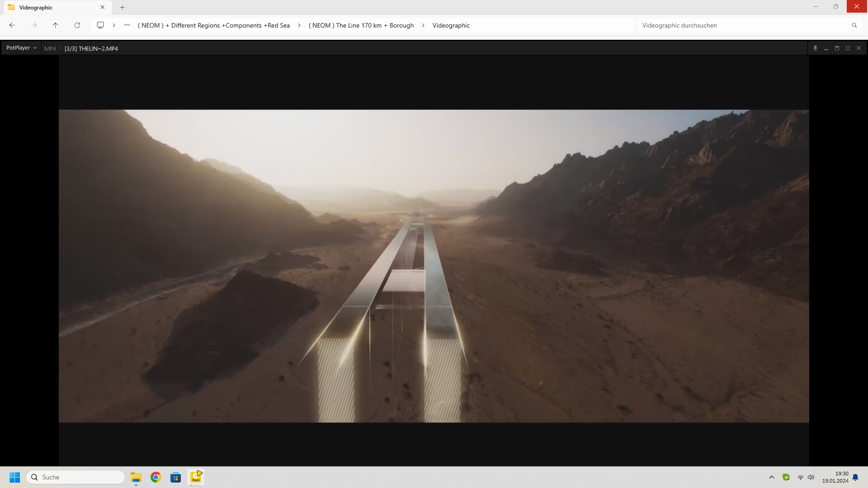Go up one folder level
Viewport: 868px width, 488px height.
click(56, 25)
